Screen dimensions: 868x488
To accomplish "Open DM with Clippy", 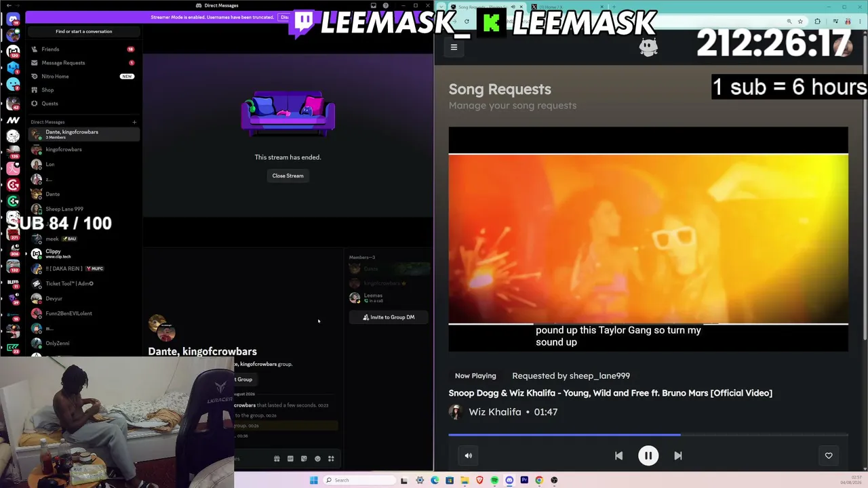I will [x=84, y=253].
